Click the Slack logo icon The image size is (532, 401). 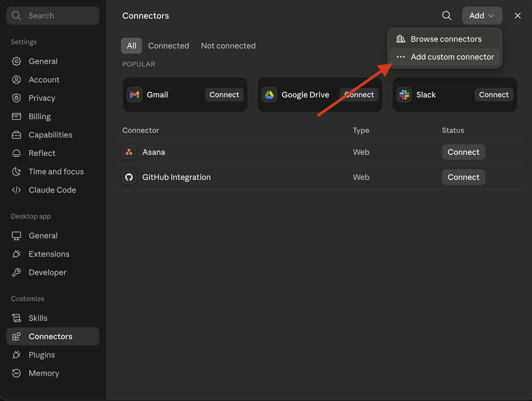tap(404, 95)
